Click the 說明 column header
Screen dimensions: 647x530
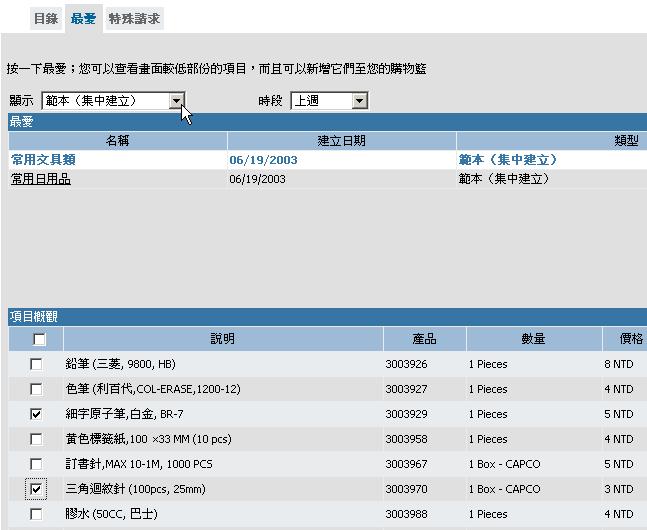pyautogui.click(x=222, y=340)
